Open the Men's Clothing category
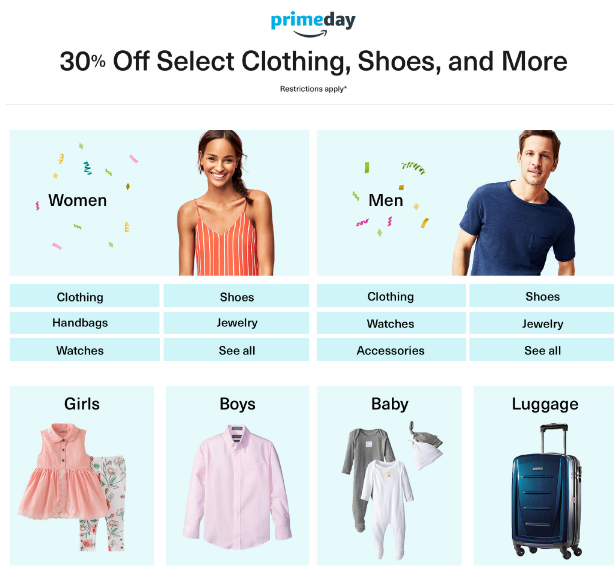This screenshot has height=576, width=614. (391, 296)
